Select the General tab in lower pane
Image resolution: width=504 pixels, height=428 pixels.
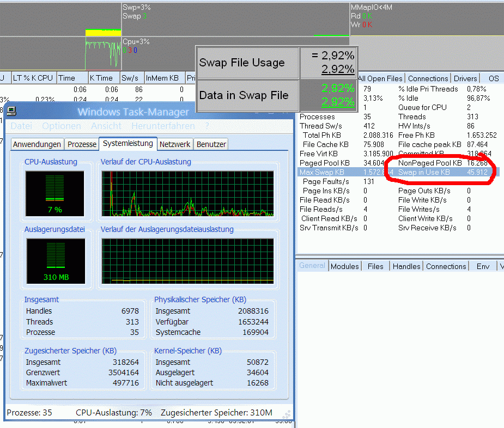[x=312, y=265]
